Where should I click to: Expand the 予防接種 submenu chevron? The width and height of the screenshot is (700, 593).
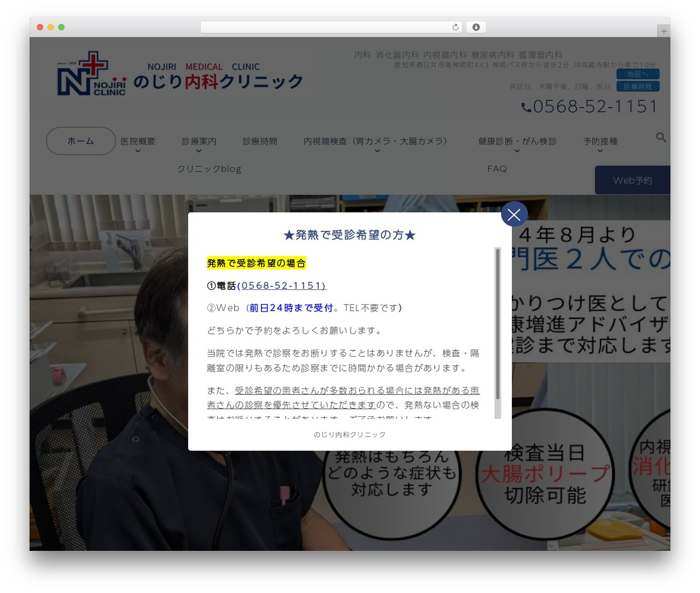[600, 152]
